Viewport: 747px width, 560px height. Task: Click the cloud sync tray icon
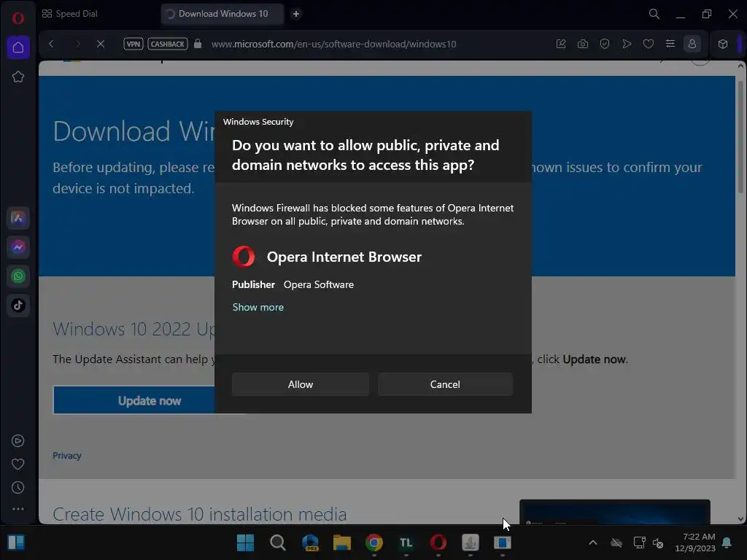tap(616, 542)
